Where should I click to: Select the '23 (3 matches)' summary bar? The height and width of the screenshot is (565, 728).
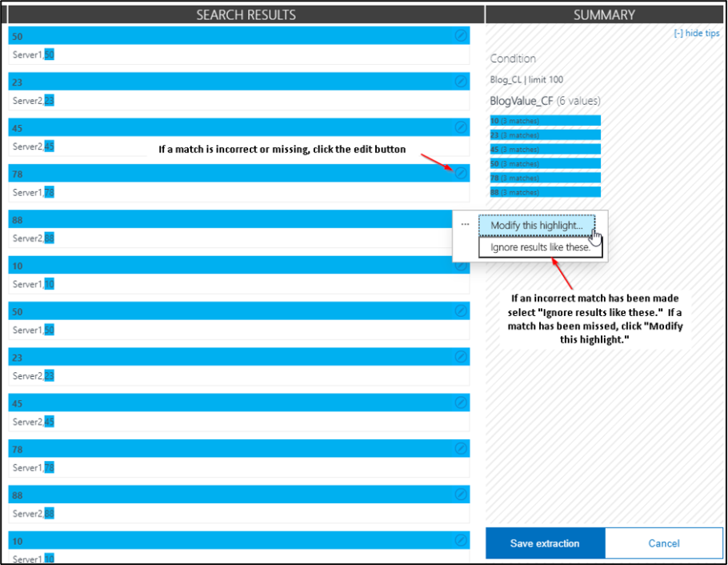(544, 134)
